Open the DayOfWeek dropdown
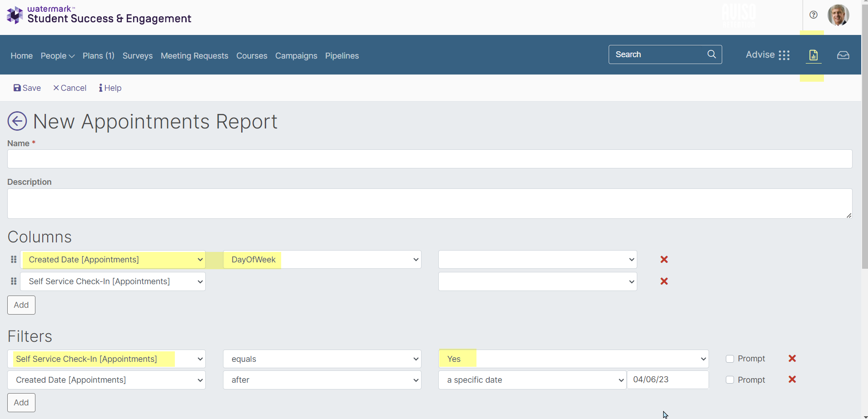The height and width of the screenshot is (419, 868). (322, 260)
